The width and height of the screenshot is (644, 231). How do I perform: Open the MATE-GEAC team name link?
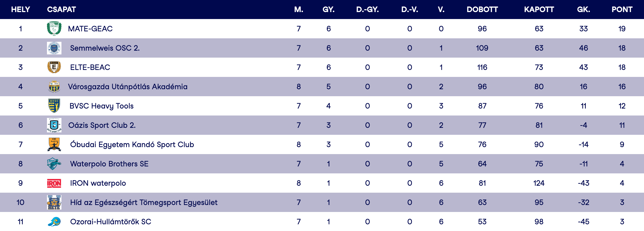pos(90,29)
